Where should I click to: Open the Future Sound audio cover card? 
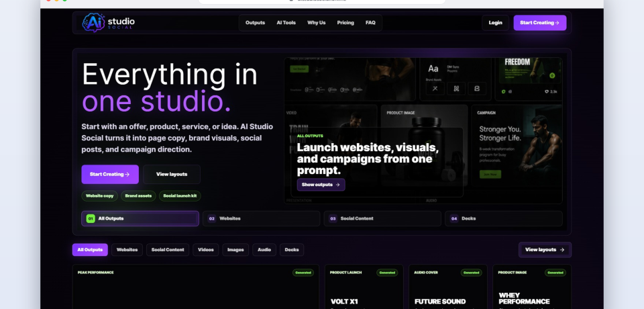(448, 287)
